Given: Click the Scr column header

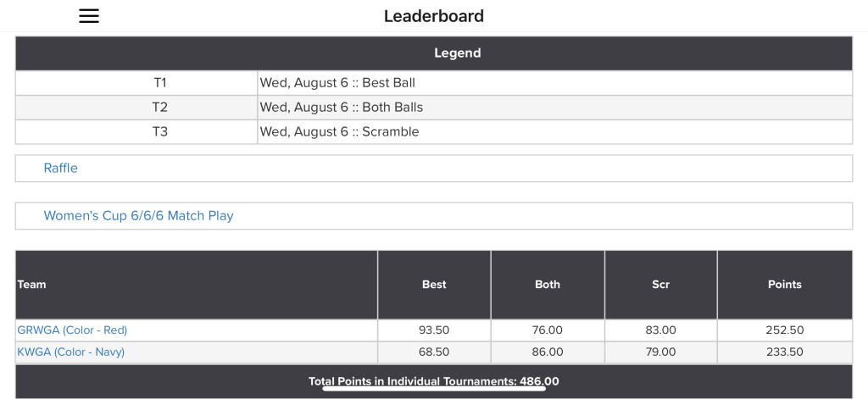Looking at the screenshot, I should coord(661,285).
